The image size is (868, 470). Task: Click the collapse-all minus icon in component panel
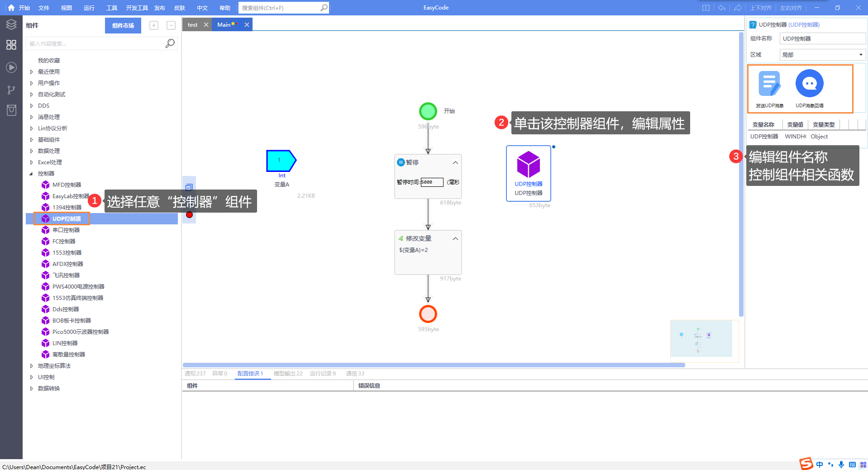(171, 25)
